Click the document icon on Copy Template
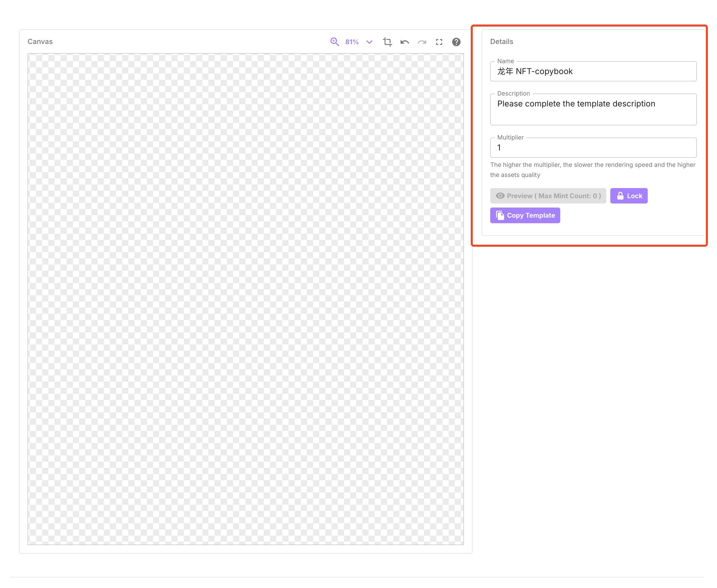The image size is (717, 588). coord(500,215)
